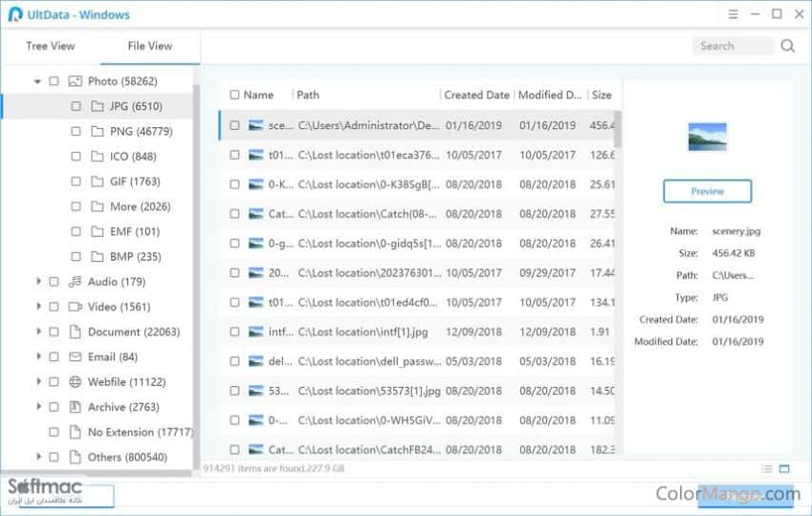This screenshot has width=812, height=516.
Task: Select the File View tab
Action: [149, 46]
